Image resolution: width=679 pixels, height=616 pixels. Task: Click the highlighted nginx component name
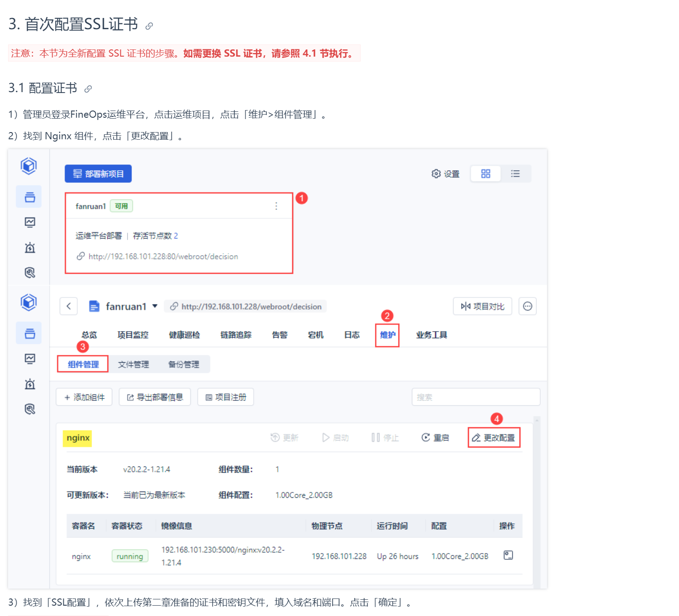[x=78, y=438]
